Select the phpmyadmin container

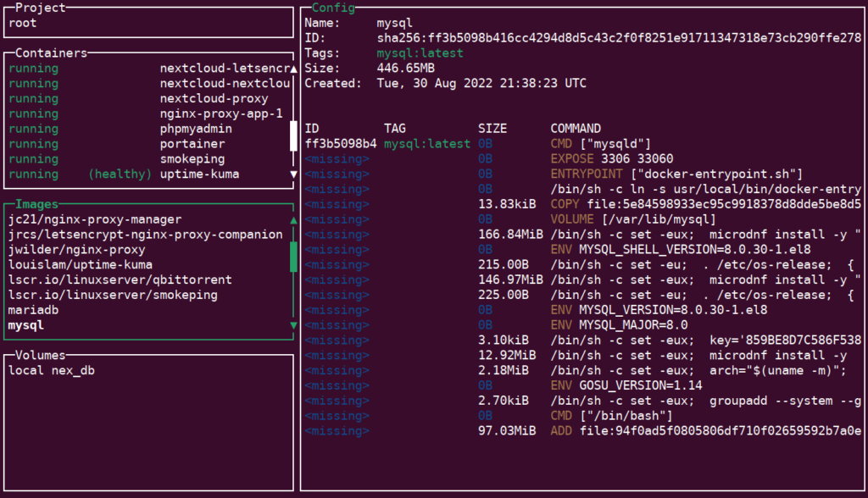149,129
